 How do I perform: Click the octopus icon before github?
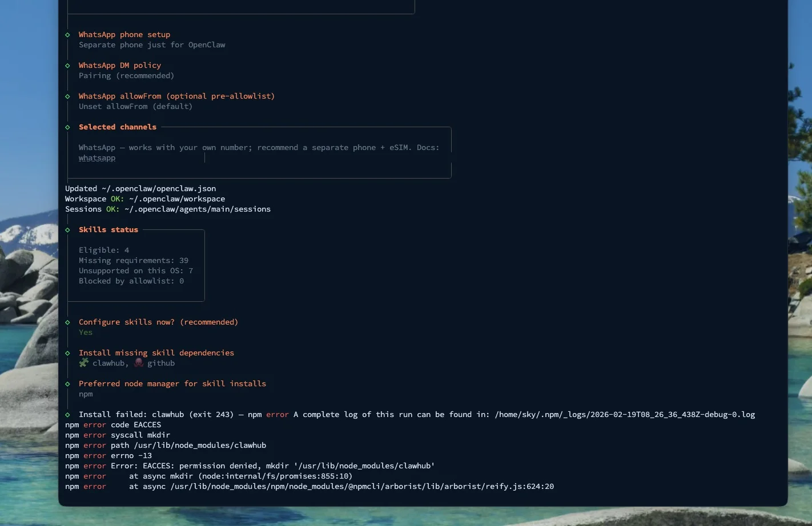[x=139, y=363]
